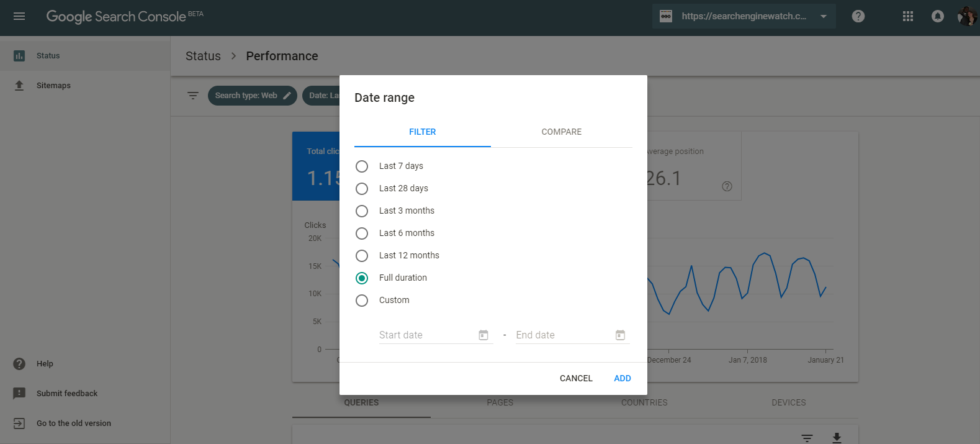Click the Cancel button
Viewport: 980px width, 444px height.
pyautogui.click(x=576, y=378)
